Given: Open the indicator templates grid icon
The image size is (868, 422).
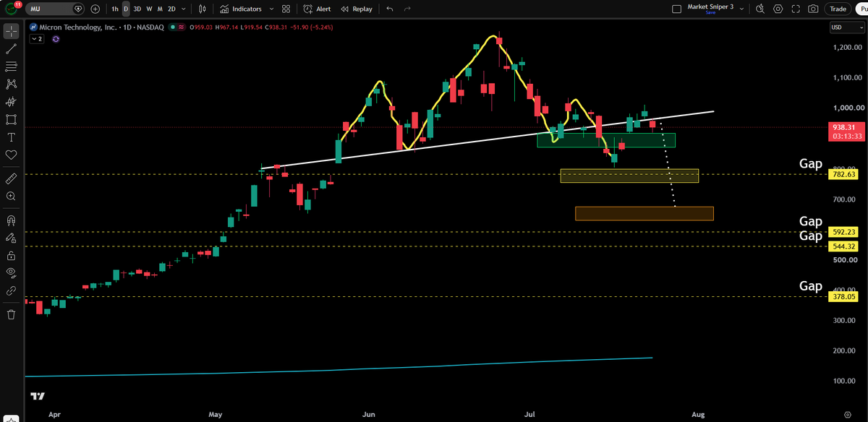Looking at the screenshot, I should point(286,9).
